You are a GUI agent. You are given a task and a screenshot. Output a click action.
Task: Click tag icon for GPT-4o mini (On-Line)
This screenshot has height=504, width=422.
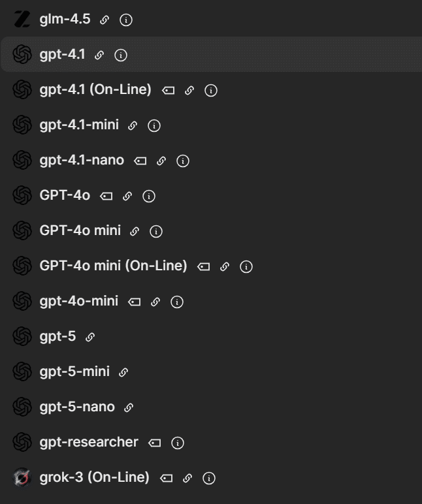(x=204, y=266)
